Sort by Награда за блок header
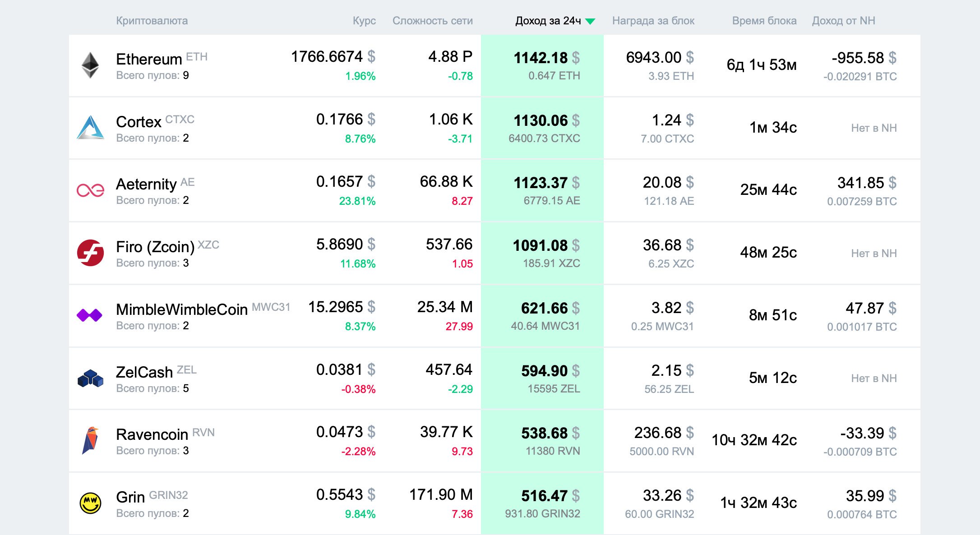Screen dimensions: 980x535 653,21
